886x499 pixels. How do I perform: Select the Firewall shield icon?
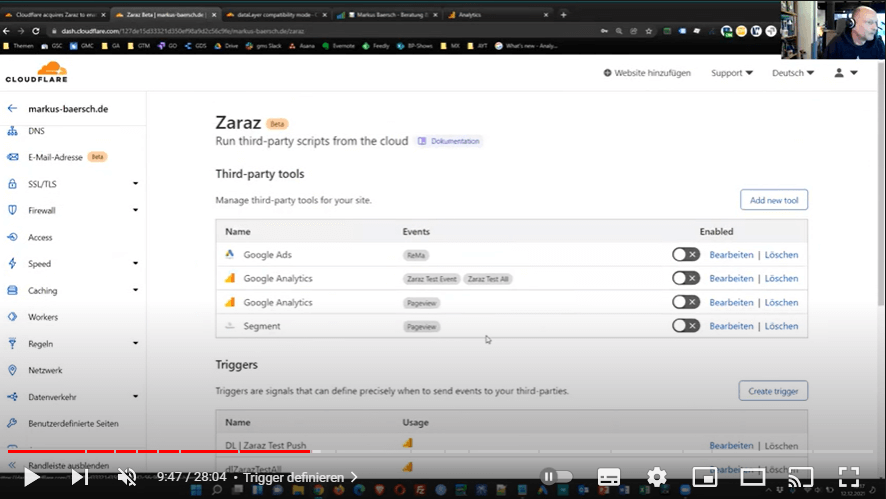coord(12,210)
